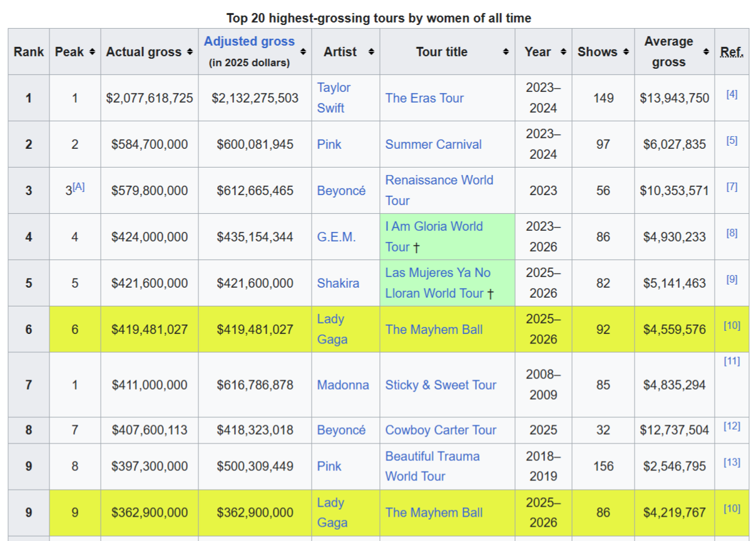The height and width of the screenshot is (541, 756).
Task: Select the $616,786,878 adjusted gross cell
Action: [255, 385]
